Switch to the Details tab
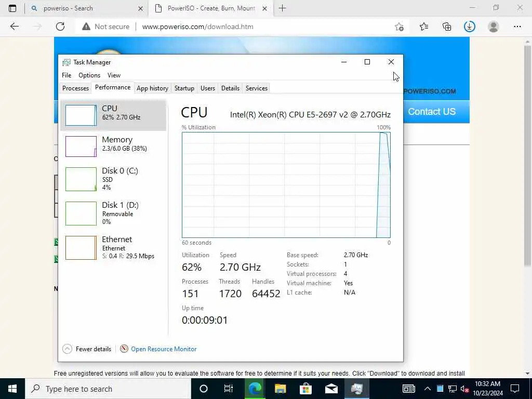This screenshot has width=532, height=399. tap(230, 88)
